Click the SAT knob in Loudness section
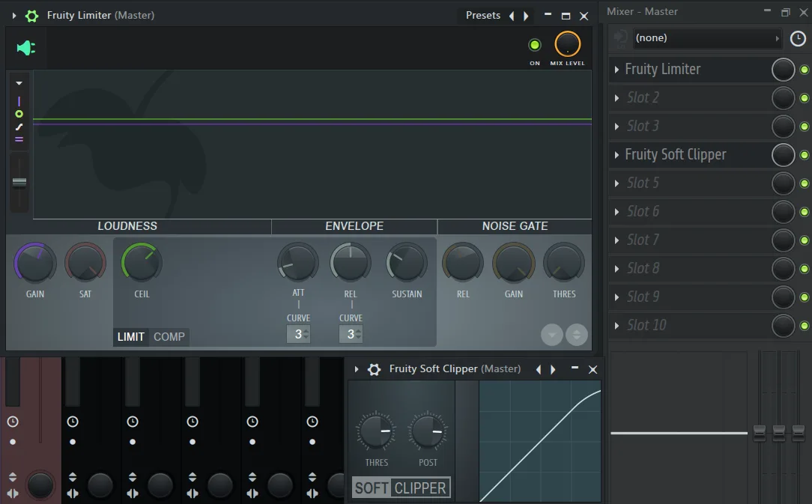Viewport: 812px width, 504px height. coord(85,263)
